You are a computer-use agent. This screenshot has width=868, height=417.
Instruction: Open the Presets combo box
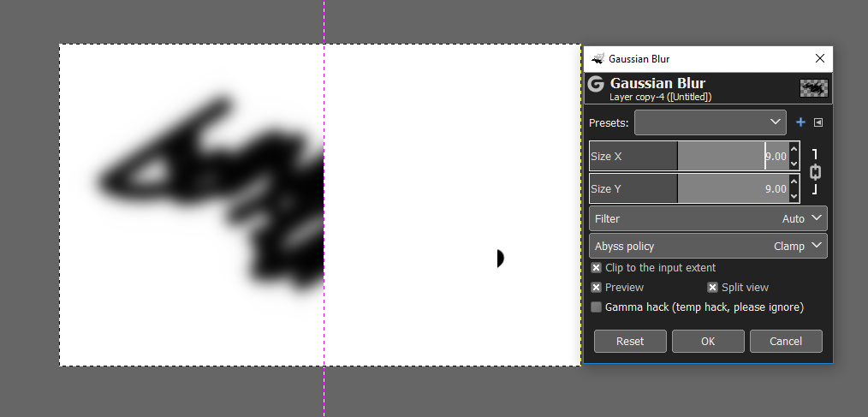(710, 122)
